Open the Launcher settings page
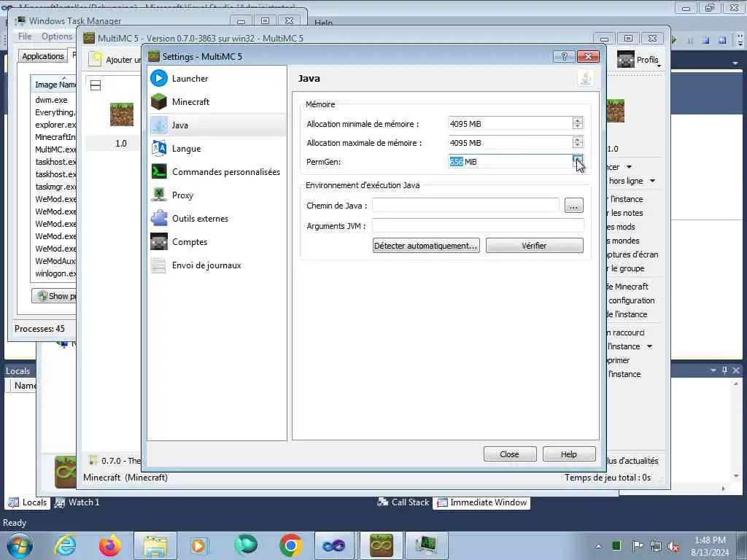 (x=217, y=79)
